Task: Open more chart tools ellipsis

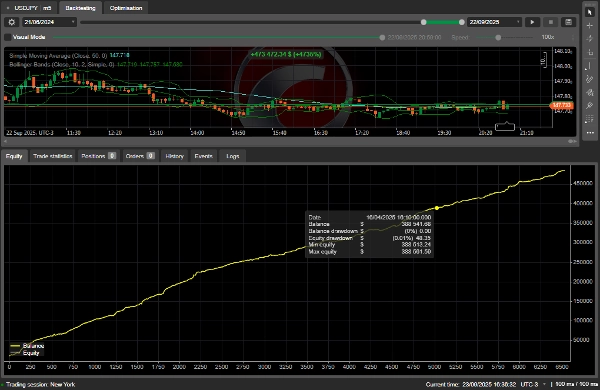Action: [590, 133]
